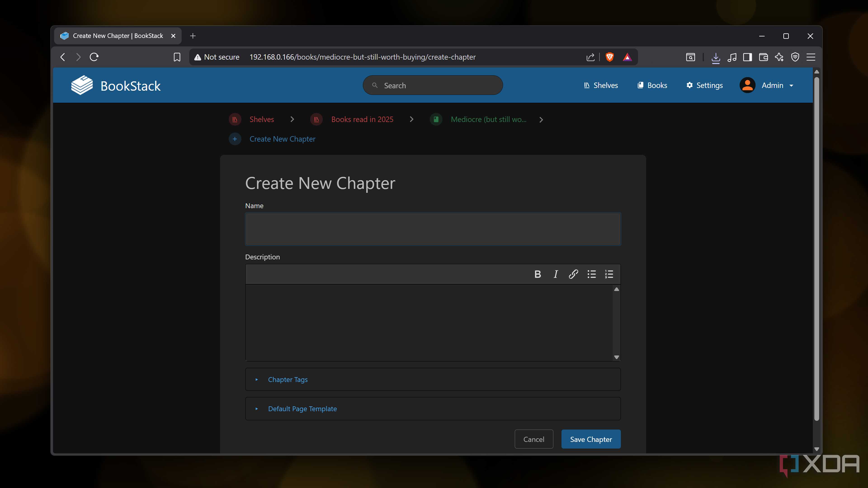Open the media playlist music icon
Screen dimensions: 868x488
pos(731,57)
